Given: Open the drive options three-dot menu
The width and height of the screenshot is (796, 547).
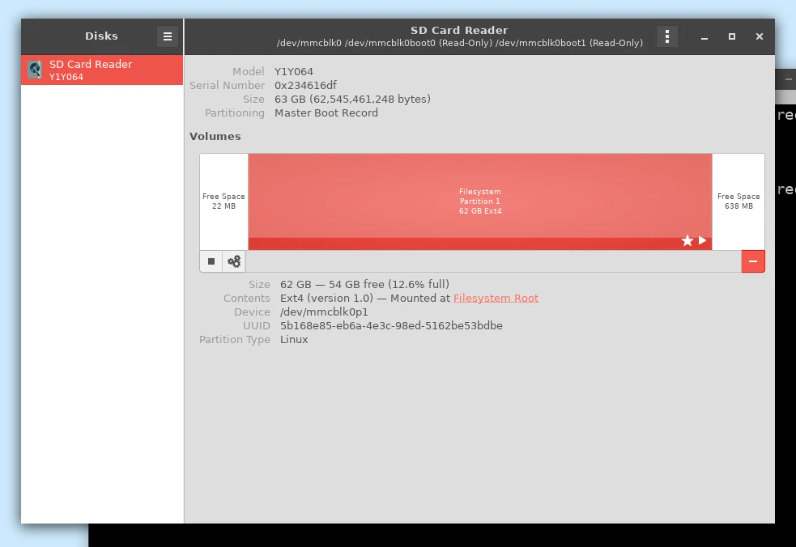Looking at the screenshot, I should coord(667,37).
